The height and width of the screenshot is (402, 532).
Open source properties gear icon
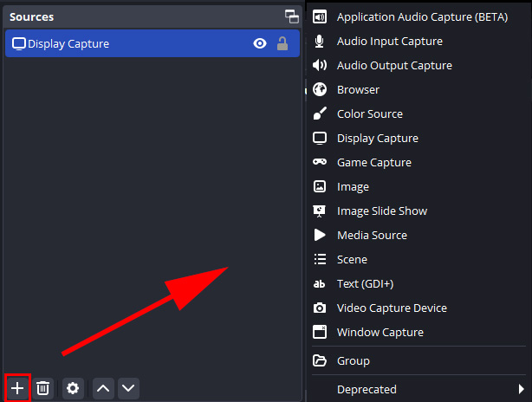coord(73,388)
